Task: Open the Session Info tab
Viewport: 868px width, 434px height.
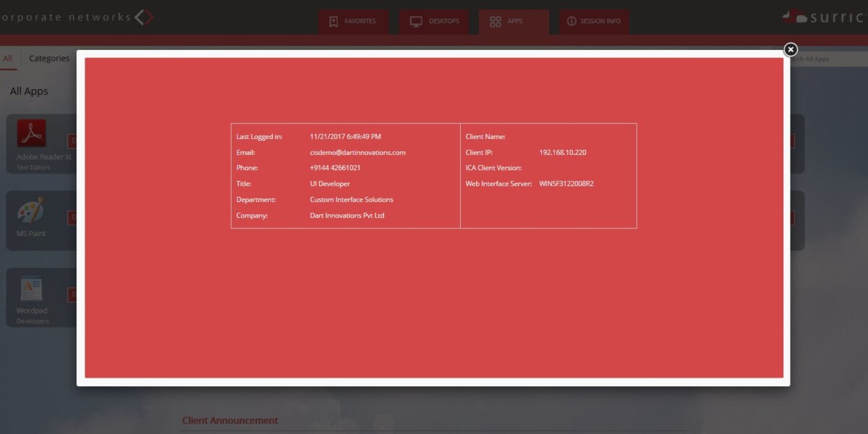Action: click(x=593, y=22)
